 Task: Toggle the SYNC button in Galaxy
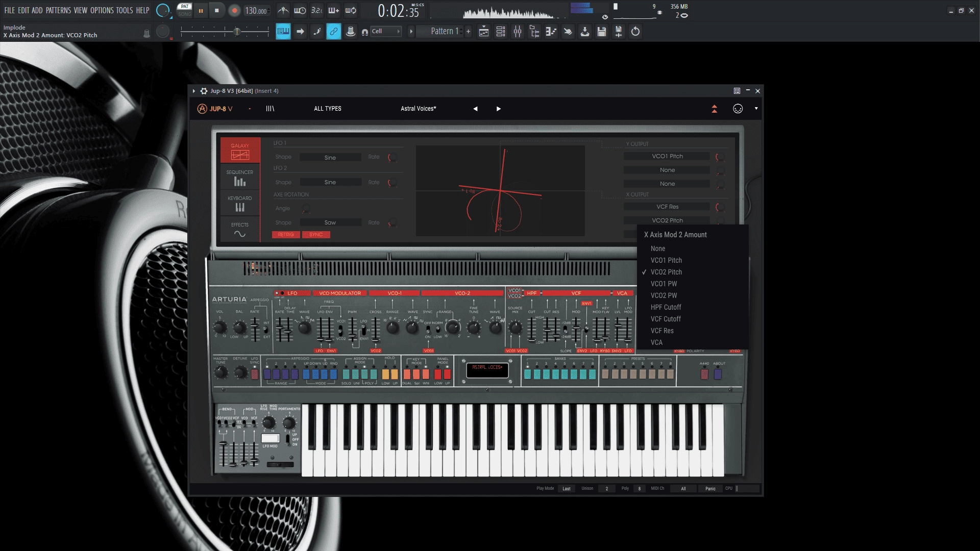click(316, 235)
